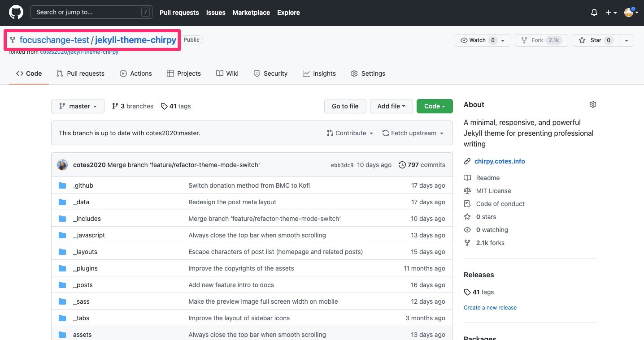Click the About section gear icon
This screenshot has width=644, height=340.
coord(592,104)
